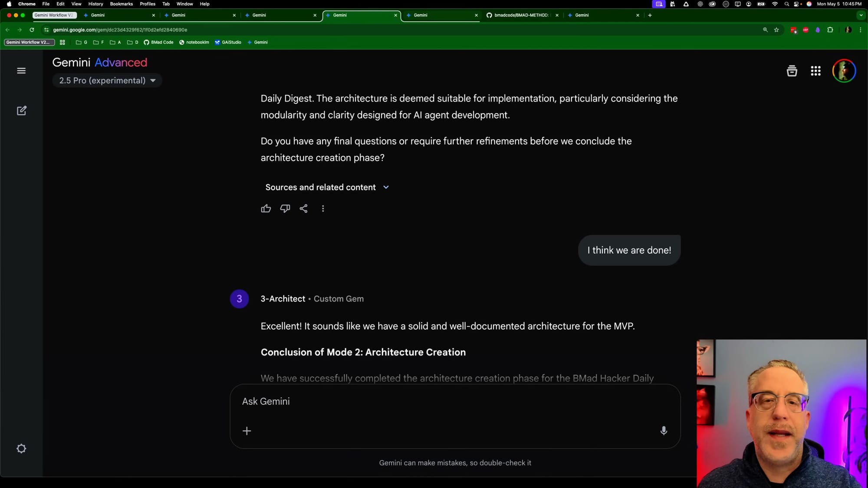The image size is (868, 488).
Task: Click the share response icon
Action: coord(304,209)
